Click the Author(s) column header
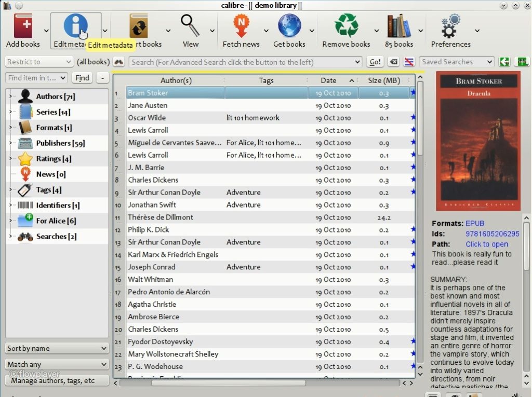532x397 pixels. 176,80
